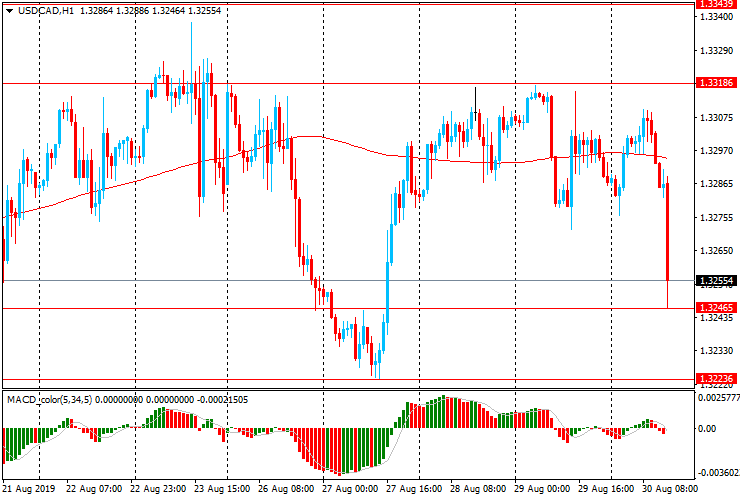Select the 1.32650 price scale value

point(717,251)
